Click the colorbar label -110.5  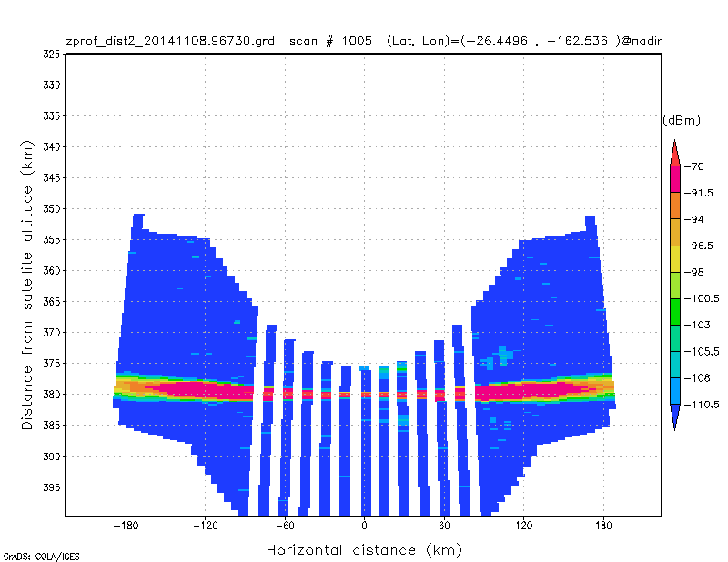702,405
